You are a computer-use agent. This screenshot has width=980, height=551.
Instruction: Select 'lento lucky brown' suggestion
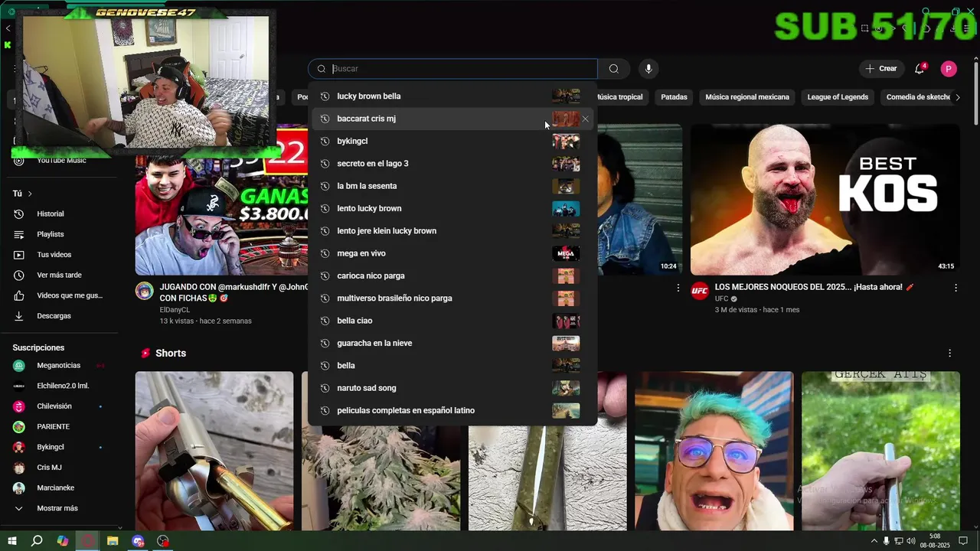tap(452, 208)
